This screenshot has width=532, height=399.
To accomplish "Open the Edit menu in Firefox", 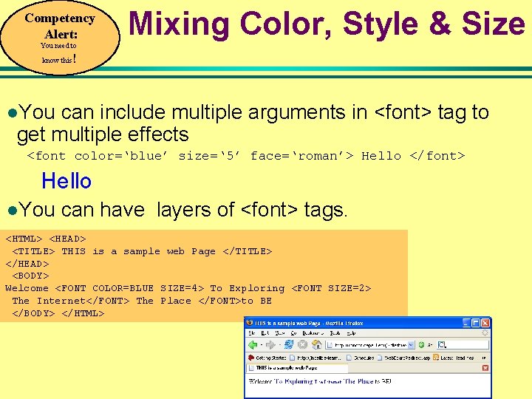I will (x=265, y=333).
